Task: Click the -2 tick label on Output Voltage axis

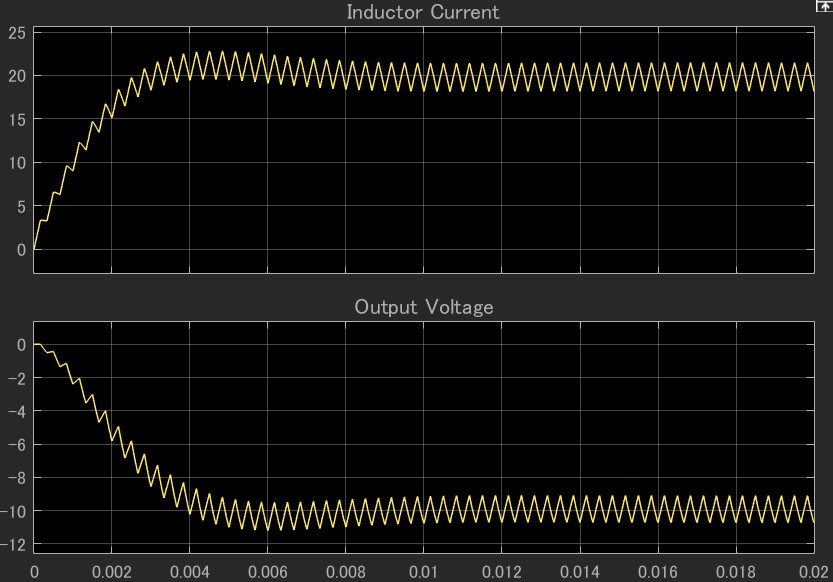Action: (17, 378)
